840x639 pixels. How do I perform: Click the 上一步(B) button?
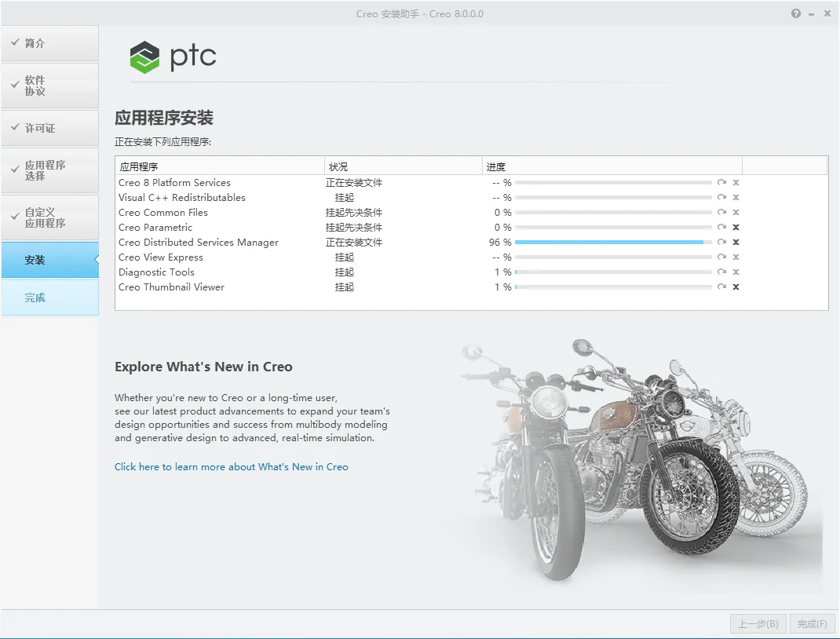[758, 624]
